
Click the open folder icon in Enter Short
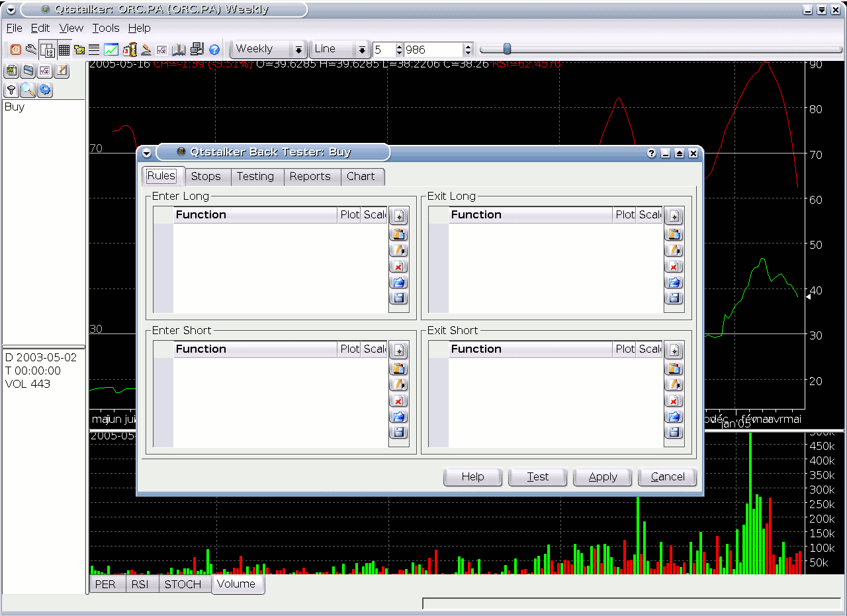pos(398,416)
